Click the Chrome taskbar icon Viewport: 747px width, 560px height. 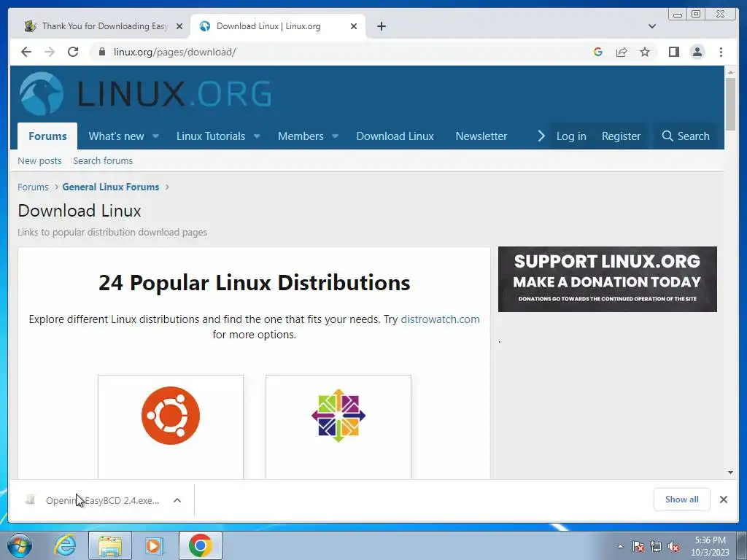200,545
